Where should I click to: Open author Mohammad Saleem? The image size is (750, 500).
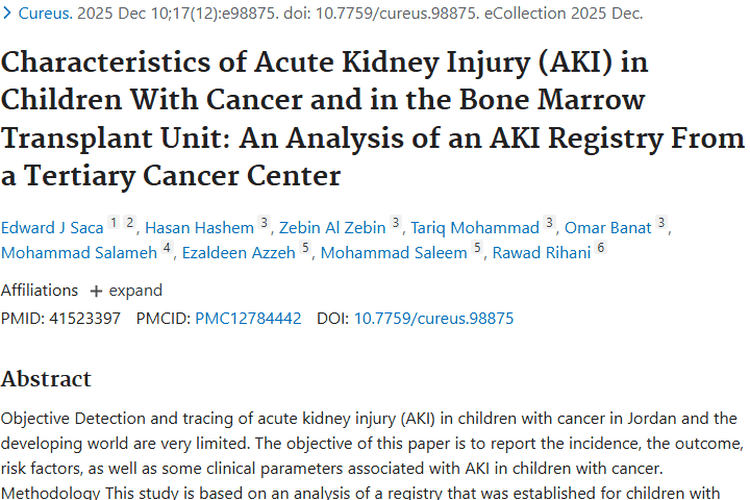(x=394, y=253)
